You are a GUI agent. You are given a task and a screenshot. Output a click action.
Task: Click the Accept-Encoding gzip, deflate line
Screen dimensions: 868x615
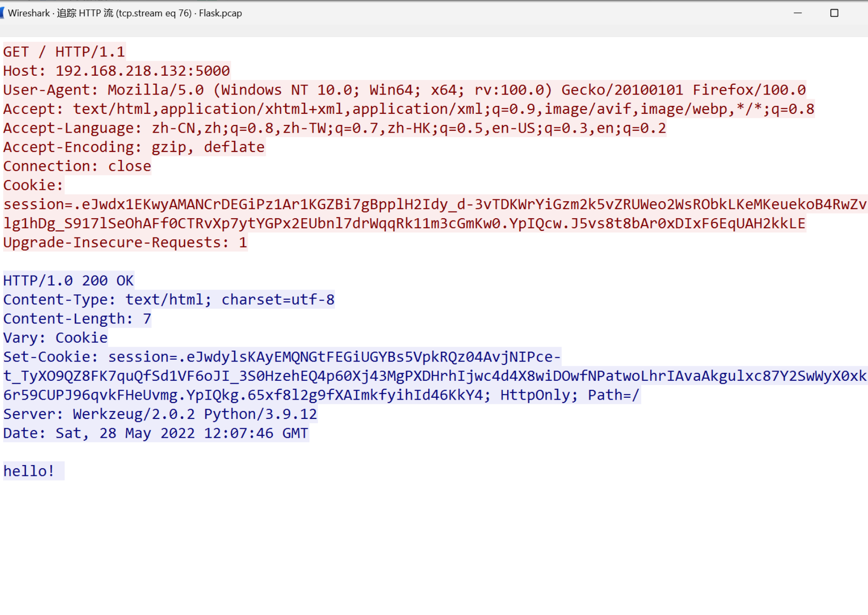coord(134,147)
